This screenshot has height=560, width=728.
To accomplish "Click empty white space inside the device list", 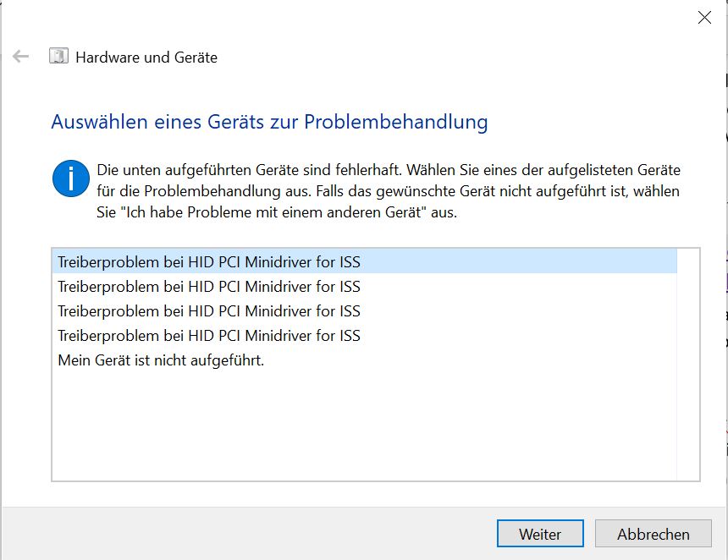I will 365,425.
